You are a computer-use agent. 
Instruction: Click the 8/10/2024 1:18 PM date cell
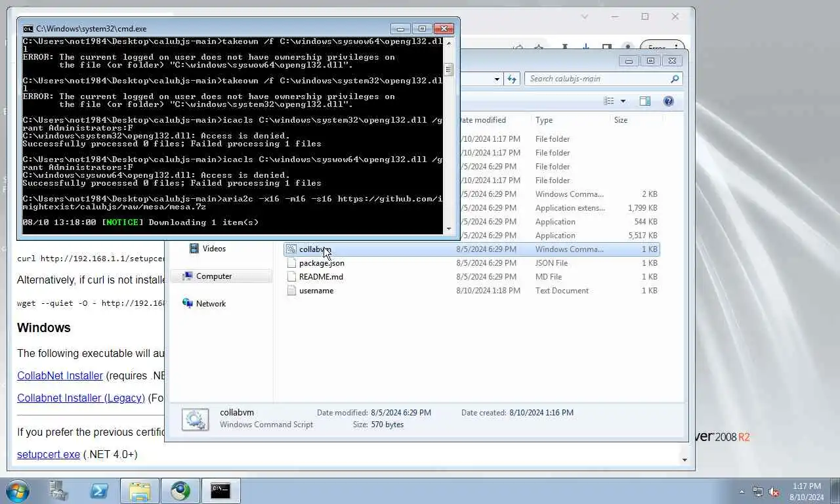click(489, 291)
